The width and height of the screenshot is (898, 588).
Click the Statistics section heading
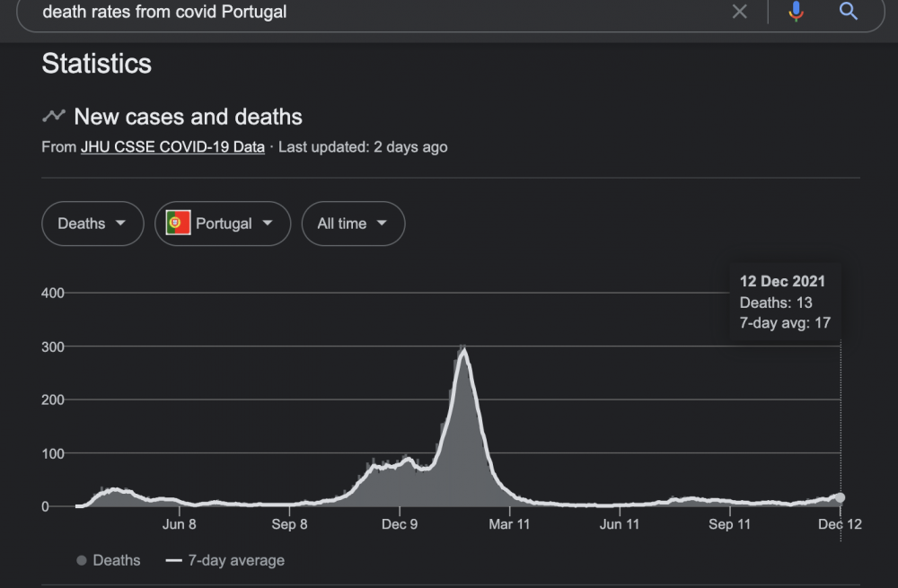pyautogui.click(x=97, y=64)
